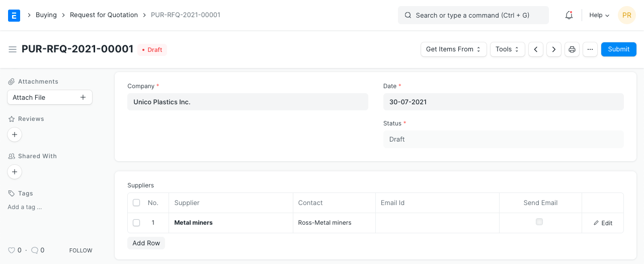Click the ERPNext home logo icon
Screen dimensions: 644x264
click(x=14, y=16)
